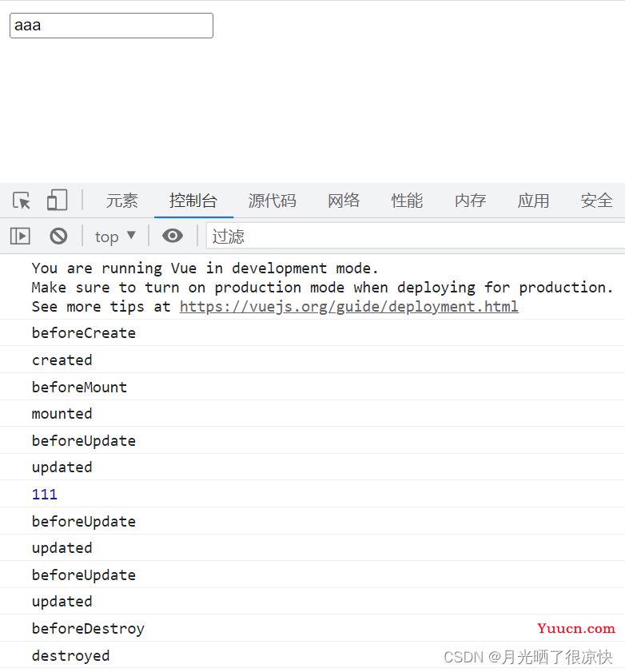Toggle device toolbar emulation icon

[x=57, y=200]
